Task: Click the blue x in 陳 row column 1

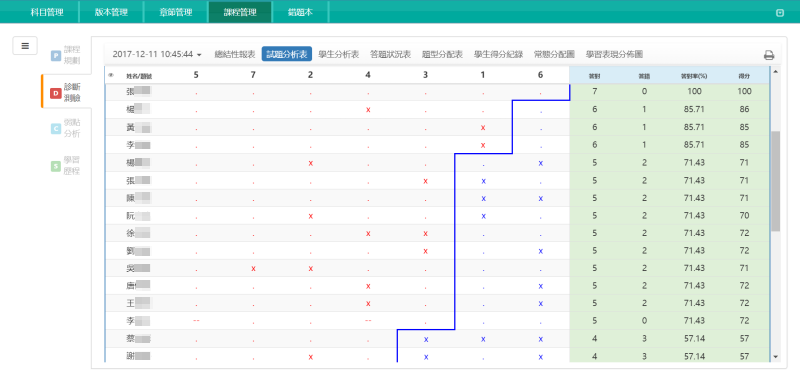Action: point(483,198)
